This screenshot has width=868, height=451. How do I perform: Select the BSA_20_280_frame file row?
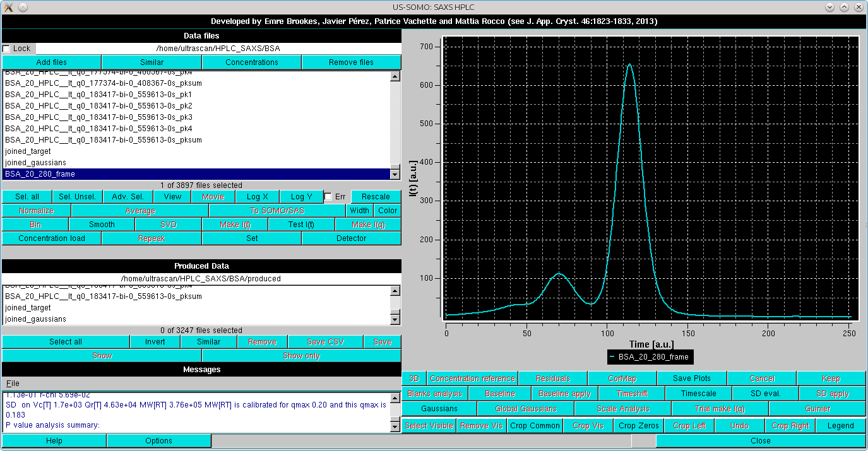[196, 174]
